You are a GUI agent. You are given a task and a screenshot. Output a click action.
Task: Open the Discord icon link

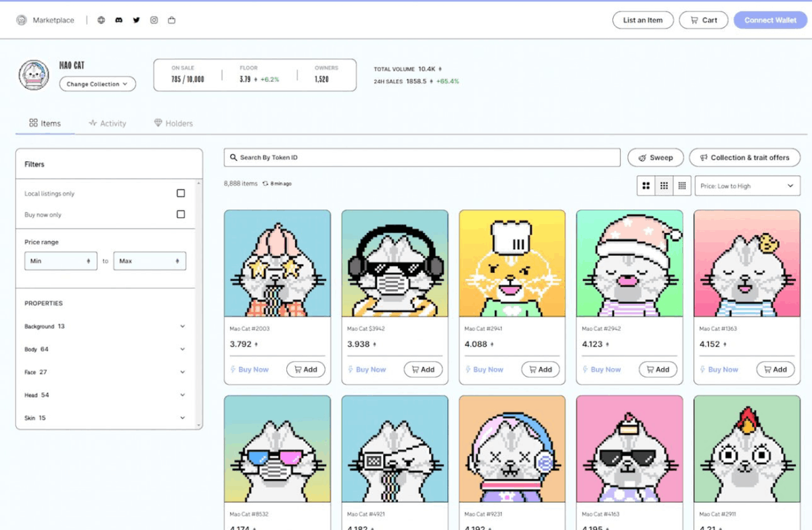pyautogui.click(x=119, y=20)
